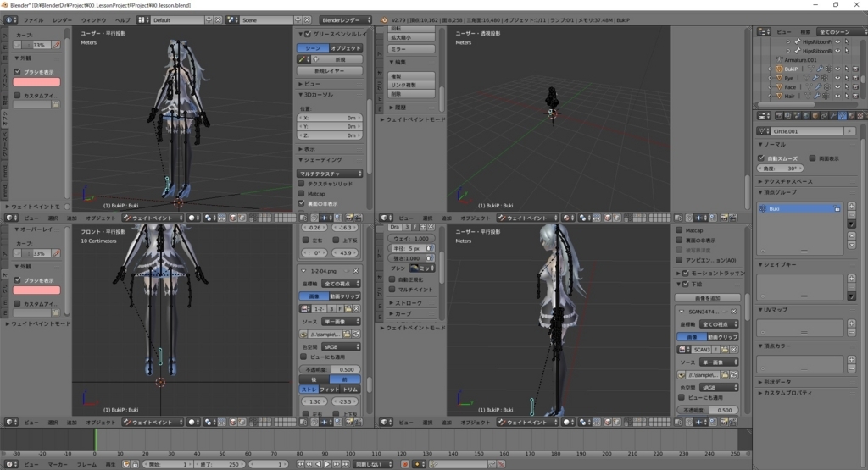Click the リンク複製 button

click(411, 85)
